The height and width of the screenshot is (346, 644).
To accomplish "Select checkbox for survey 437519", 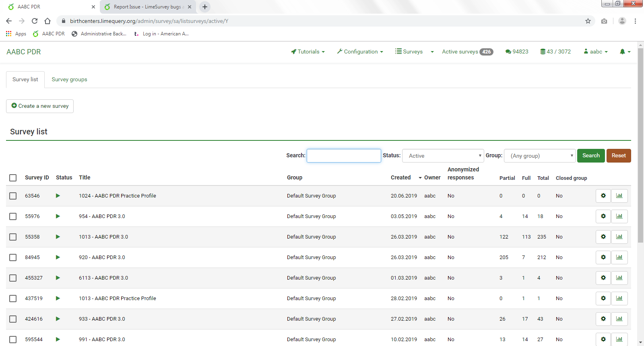I will [13, 299].
